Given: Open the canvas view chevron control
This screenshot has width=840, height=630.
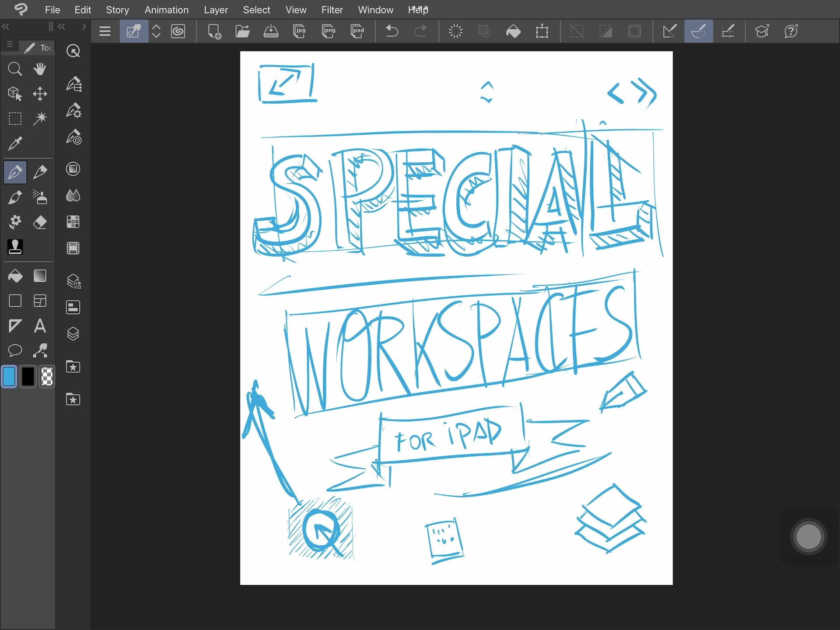Looking at the screenshot, I should (156, 31).
